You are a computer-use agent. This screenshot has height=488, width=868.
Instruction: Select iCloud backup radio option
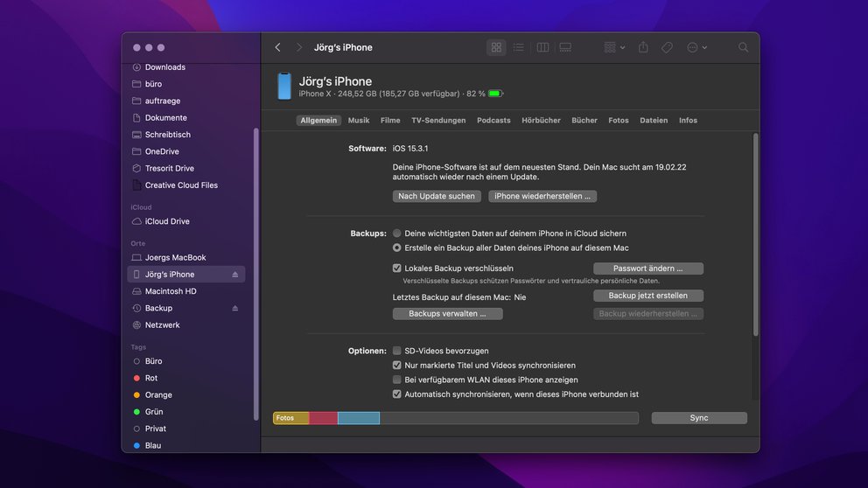[397, 234]
